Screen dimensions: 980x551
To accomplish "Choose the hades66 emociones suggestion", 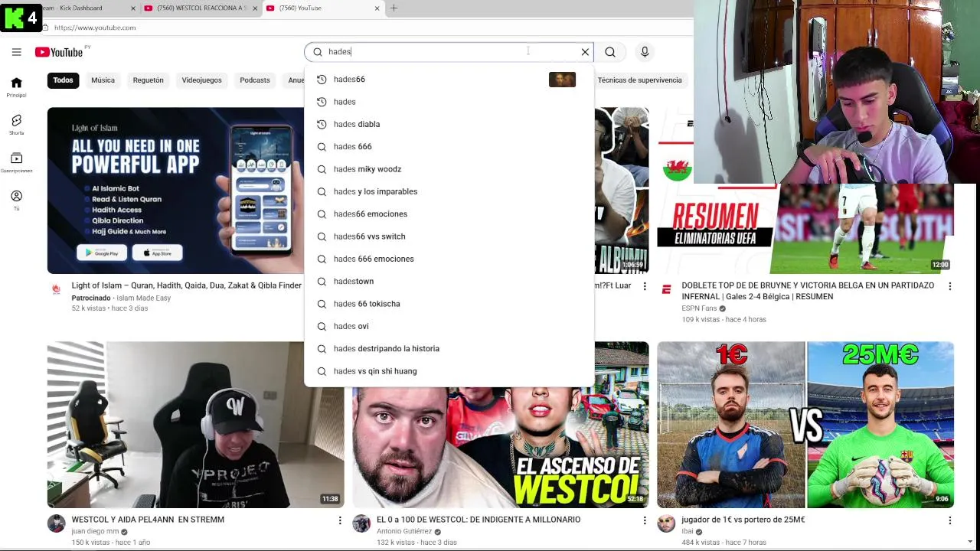I will 449,214.
